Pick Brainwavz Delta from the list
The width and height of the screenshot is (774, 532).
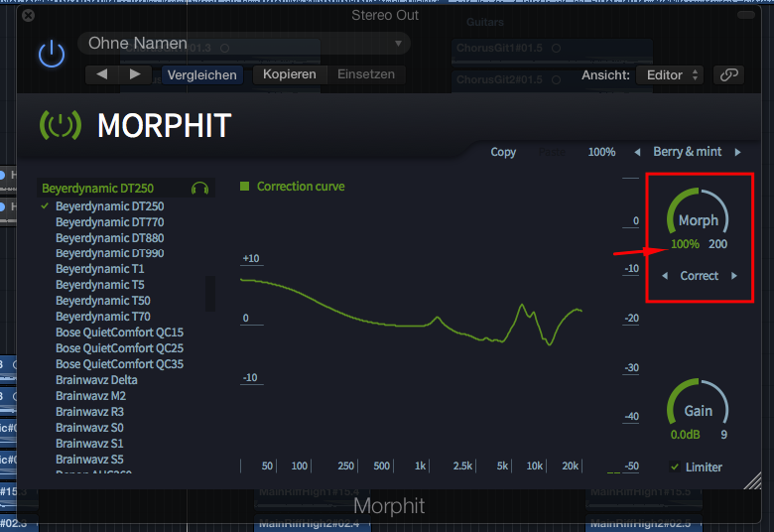pyautogui.click(x=96, y=380)
